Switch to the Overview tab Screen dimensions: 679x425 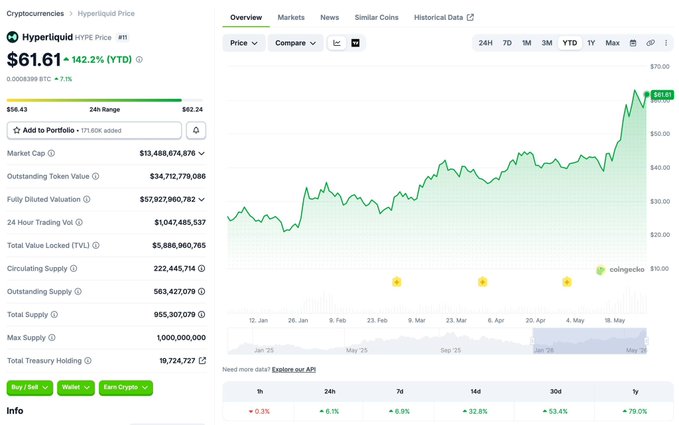click(x=246, y=17)
